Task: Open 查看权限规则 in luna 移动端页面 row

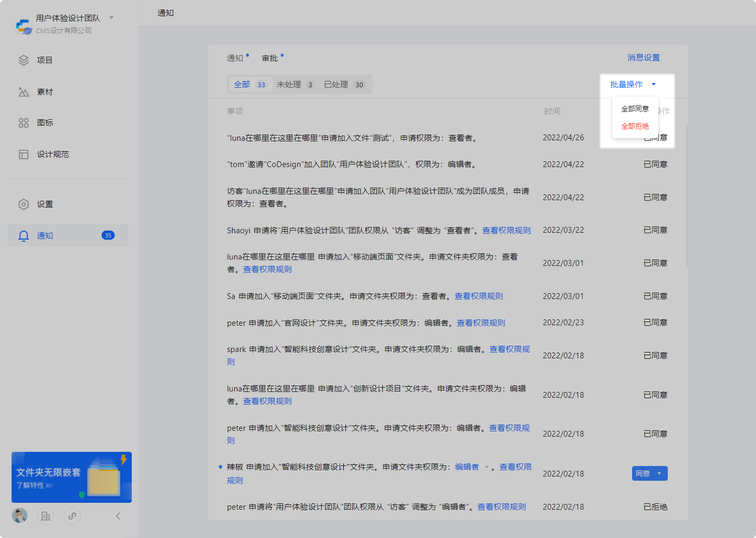Action: pos(267,270)
